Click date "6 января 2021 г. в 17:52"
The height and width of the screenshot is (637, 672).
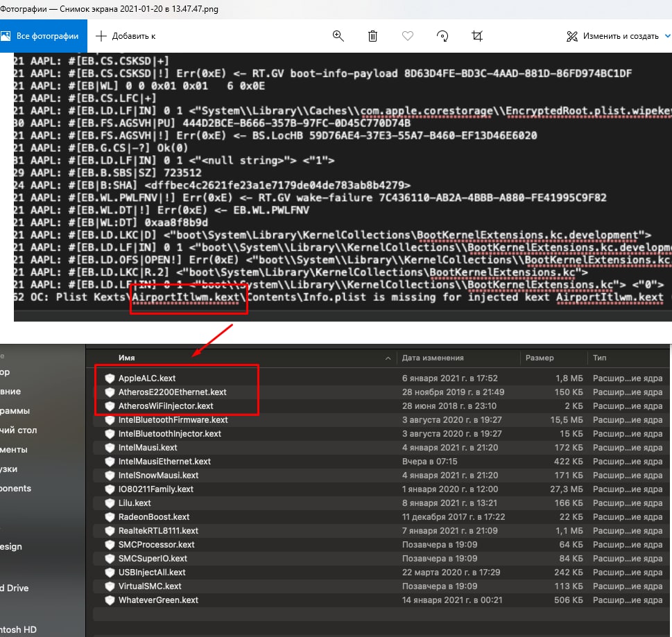[x=449, y=378]
